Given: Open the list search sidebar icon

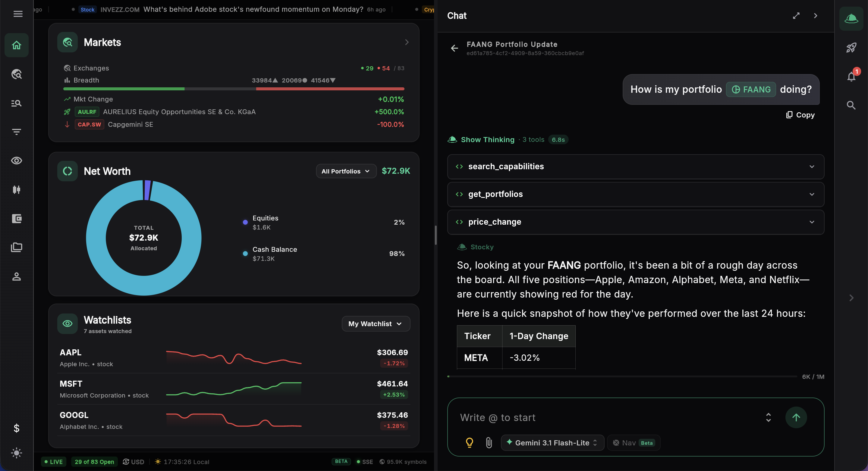Looking at the screenshot, I should pos(17,103).
